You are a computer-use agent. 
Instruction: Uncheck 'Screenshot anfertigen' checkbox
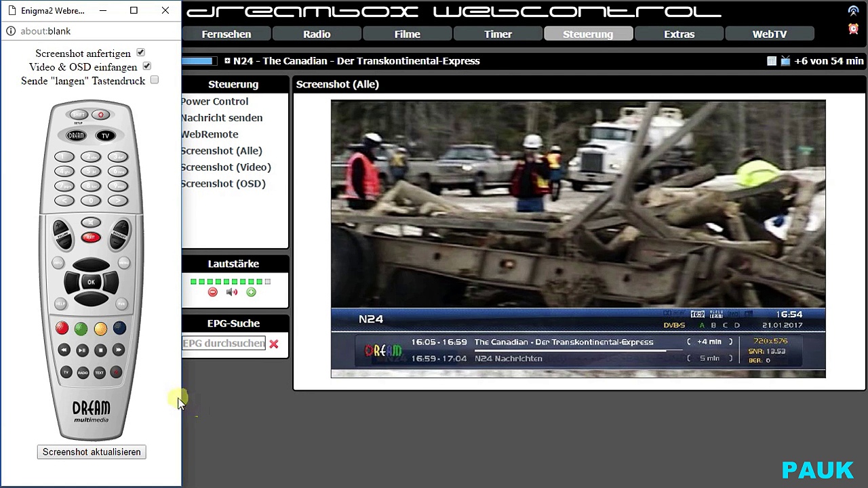click(x=140, y=53)
